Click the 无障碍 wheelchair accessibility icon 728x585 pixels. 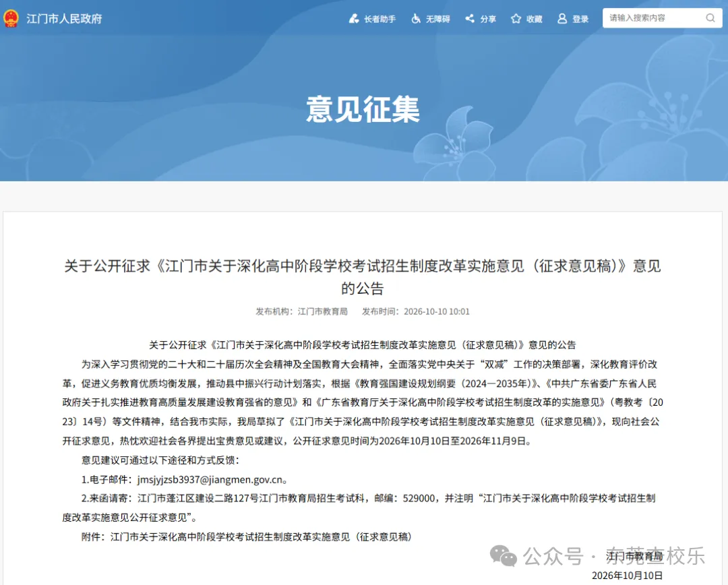click(416, 19)
